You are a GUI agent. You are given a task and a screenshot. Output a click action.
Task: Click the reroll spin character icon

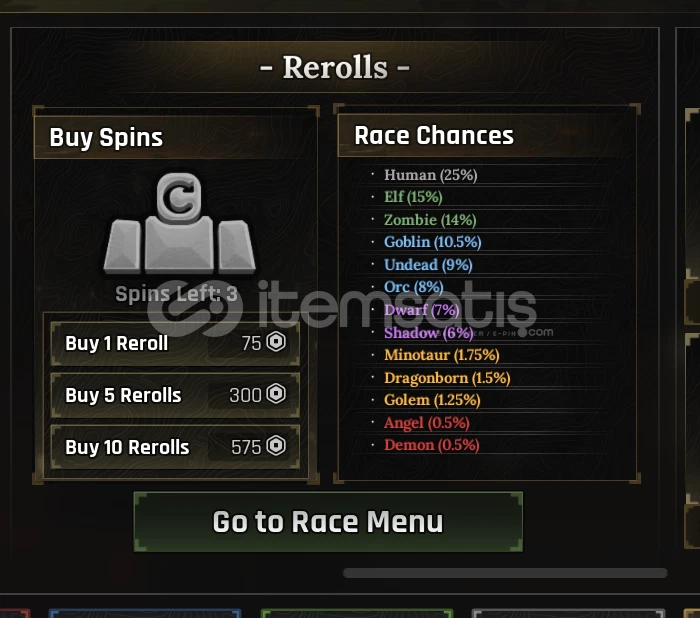click(179, 223)
